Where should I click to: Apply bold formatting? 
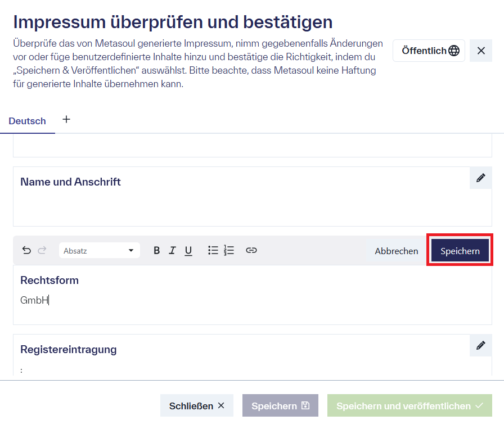[x=157, y=250]
